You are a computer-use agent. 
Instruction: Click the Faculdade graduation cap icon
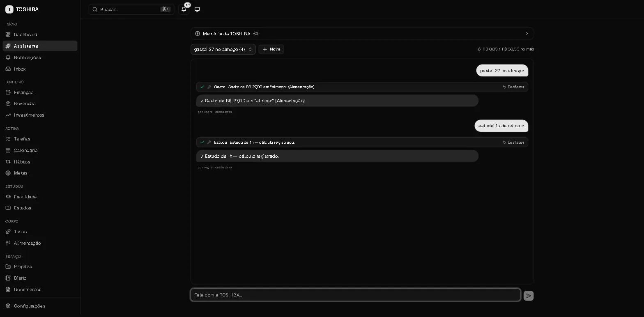(8, 197)
